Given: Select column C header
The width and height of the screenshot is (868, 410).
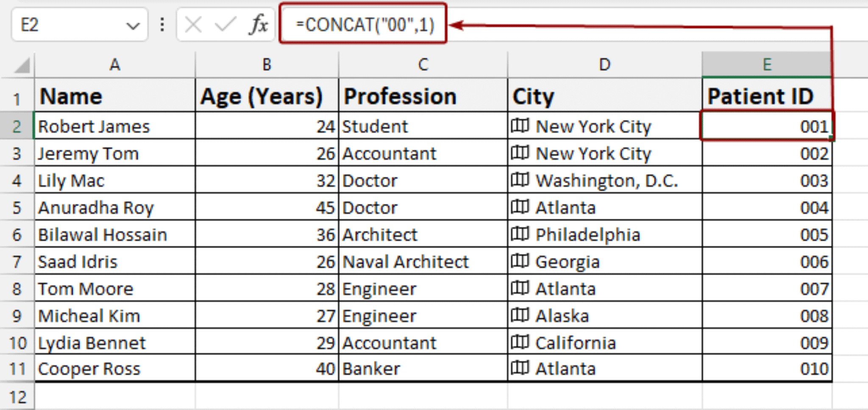Looking at the screenshot, I should (423, 65).
